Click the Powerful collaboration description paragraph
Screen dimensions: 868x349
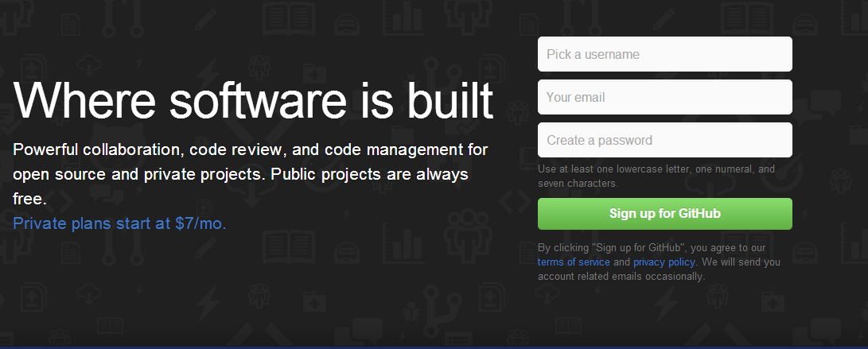(x=250, y=174)
